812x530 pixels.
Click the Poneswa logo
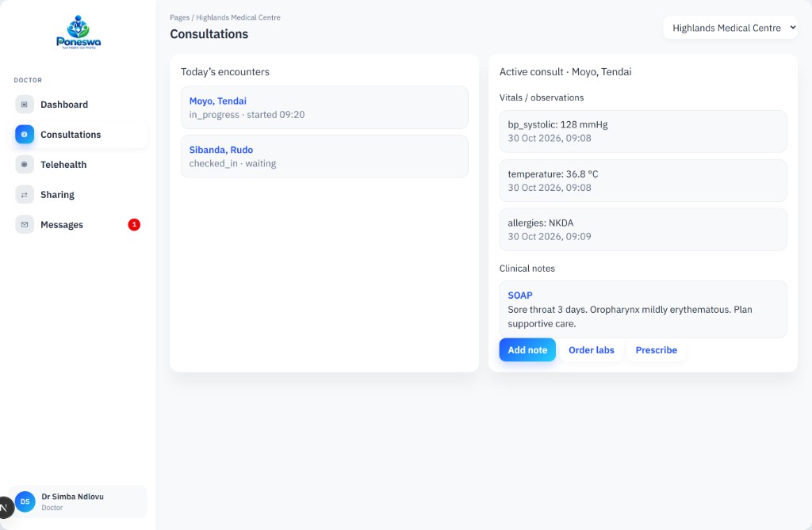79,32
